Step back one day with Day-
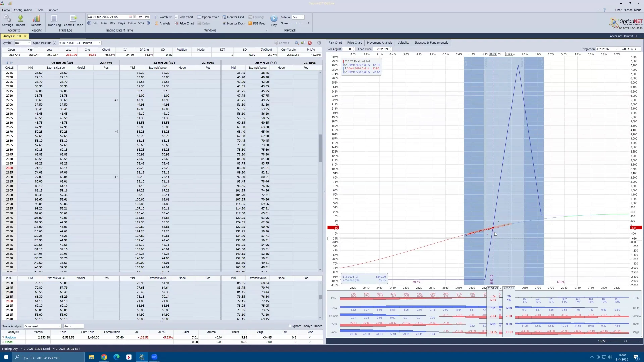The width and height of the screenshot is (644, 362). pos(113,23)
